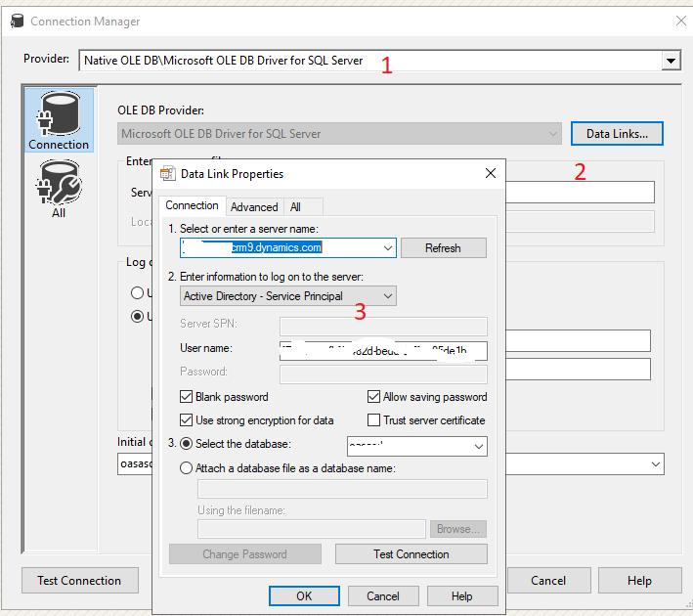Screen dimensions: 693x616
Task: Click Cancel in Data Link Properties
Action: click(x=383, y=596)
